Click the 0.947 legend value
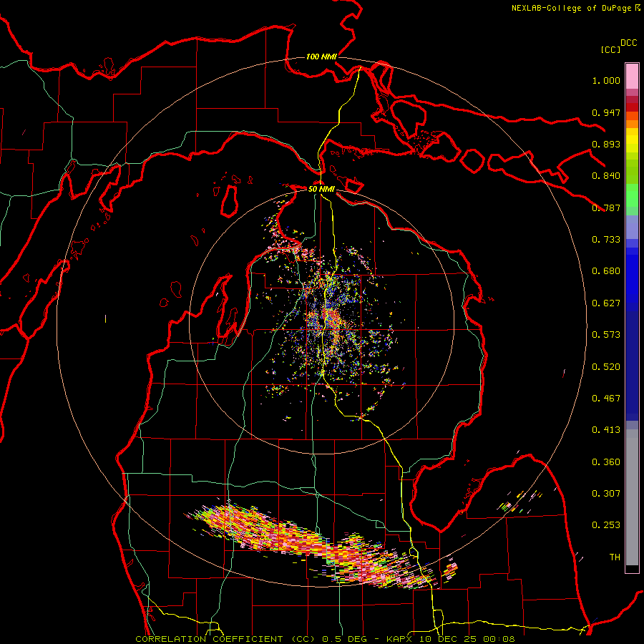 click(x=606, y=112)
